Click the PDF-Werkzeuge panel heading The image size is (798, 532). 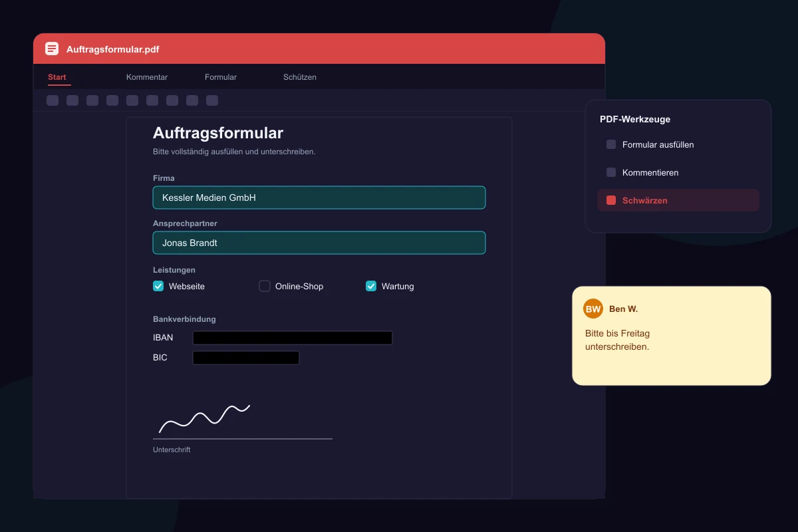[x=635, y=120]
